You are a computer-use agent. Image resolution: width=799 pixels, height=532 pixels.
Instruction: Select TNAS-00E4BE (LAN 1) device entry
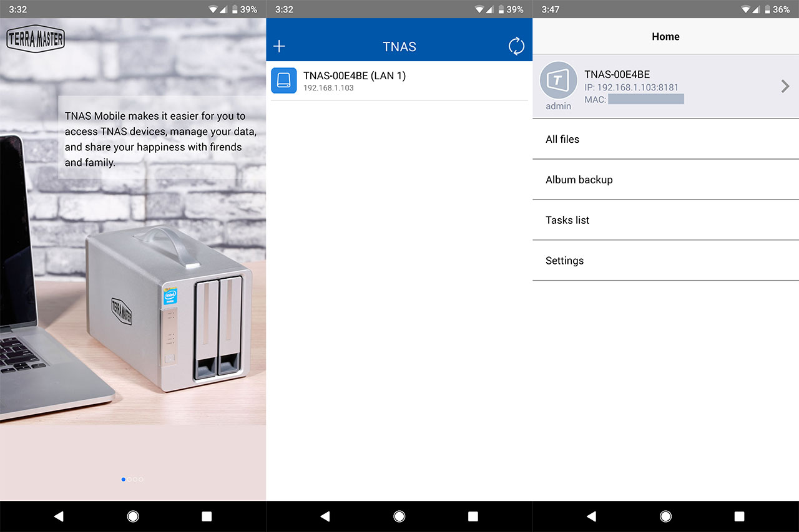pyautogui.click(x=399, y=80)
